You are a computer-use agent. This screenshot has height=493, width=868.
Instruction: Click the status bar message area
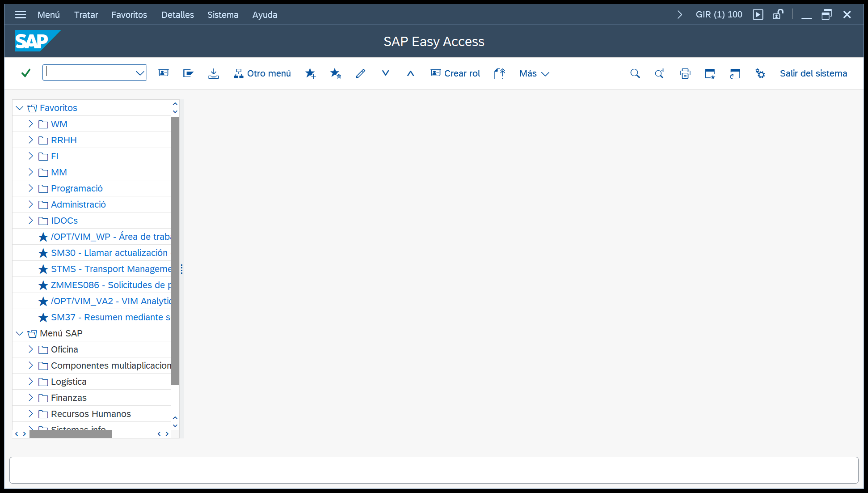(434, 470)
